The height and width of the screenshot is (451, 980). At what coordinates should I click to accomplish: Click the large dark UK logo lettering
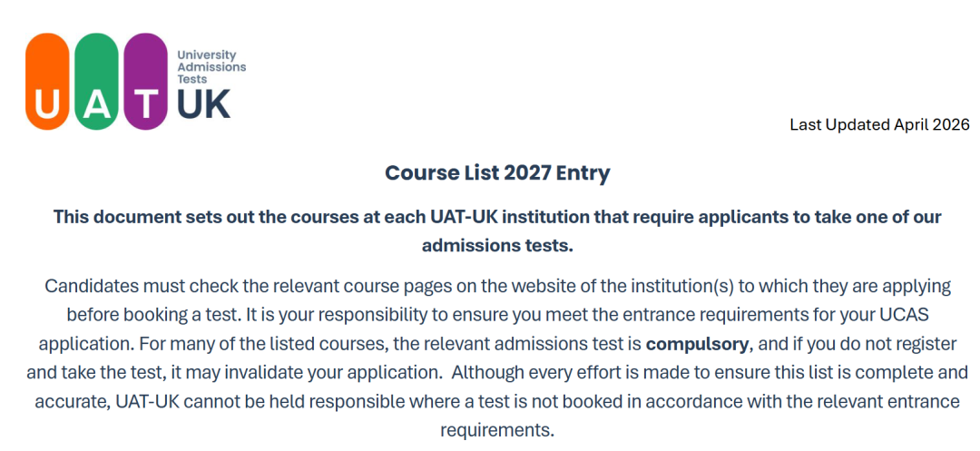[204, 104]
